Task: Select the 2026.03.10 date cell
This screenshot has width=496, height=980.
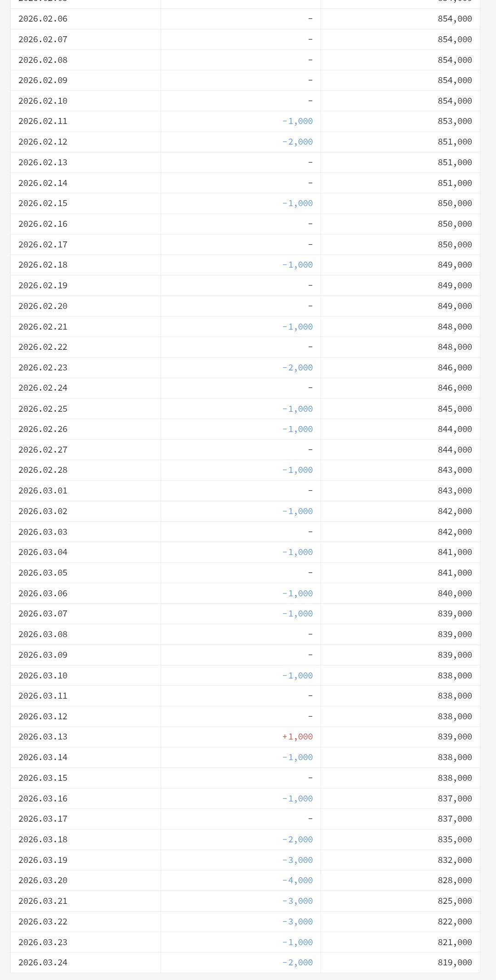Action: pyautogui.click(x=43, y=676)
